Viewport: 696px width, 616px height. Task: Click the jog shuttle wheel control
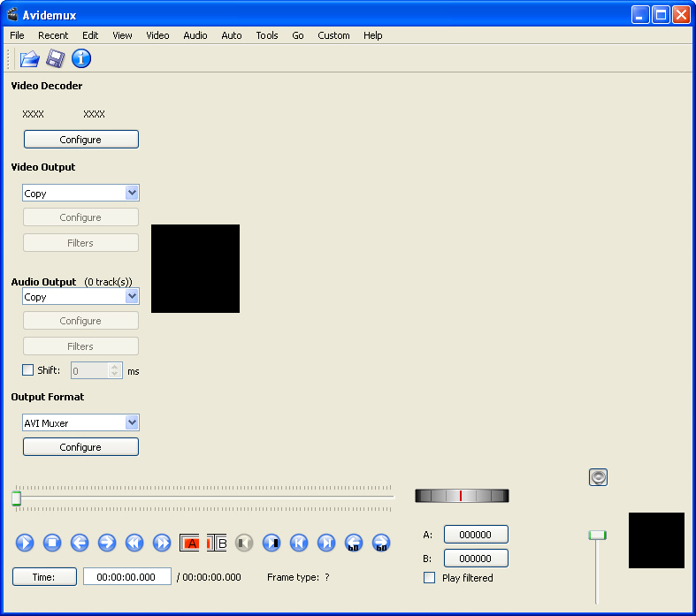click(x=462, y=496)
